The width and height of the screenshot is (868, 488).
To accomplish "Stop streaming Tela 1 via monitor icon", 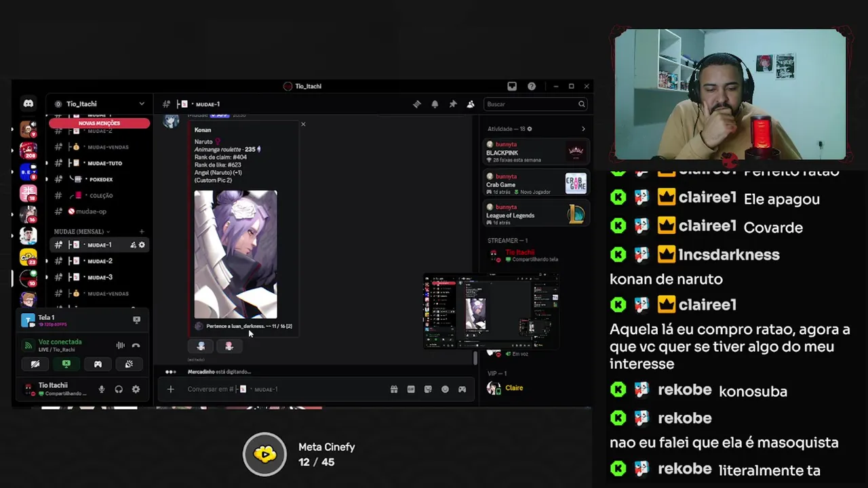I will click(x=136, y=320).
